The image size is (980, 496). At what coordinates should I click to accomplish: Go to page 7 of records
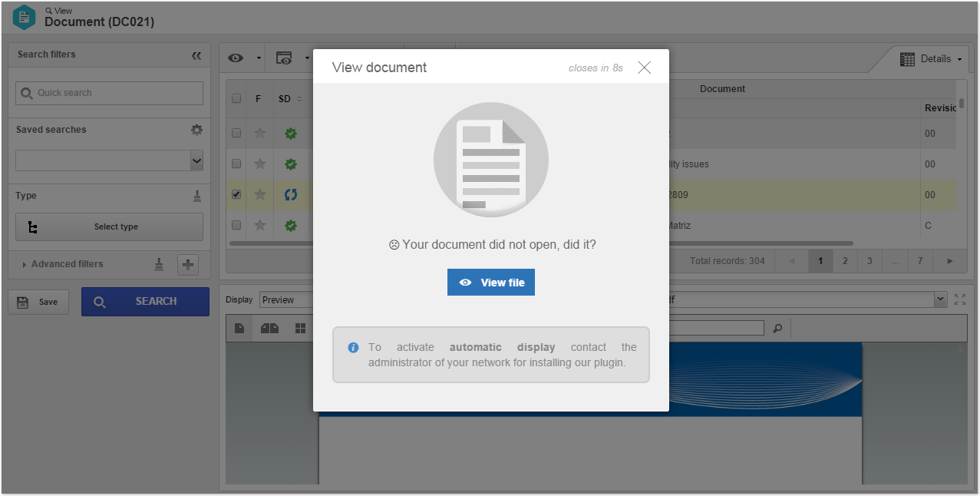(x=920, y=261)
